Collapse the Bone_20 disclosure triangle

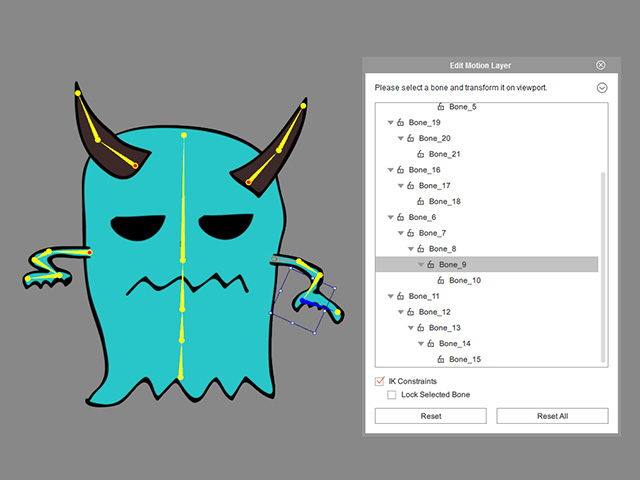(401, 138)
